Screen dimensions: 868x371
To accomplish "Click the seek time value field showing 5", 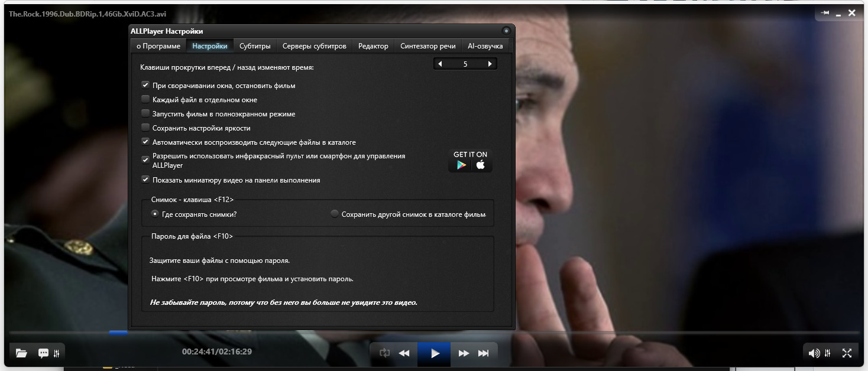I will (x=465, y=64).
